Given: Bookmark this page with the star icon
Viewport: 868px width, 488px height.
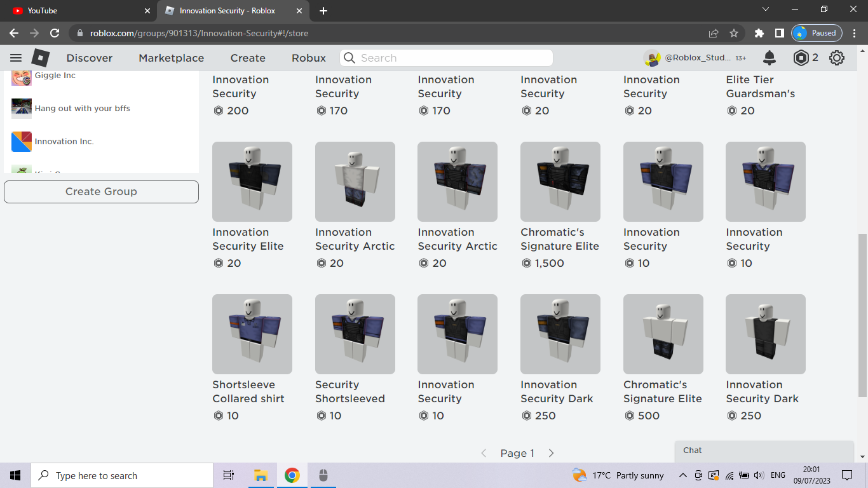Looking at the screenshot, I should click(734, 33).
